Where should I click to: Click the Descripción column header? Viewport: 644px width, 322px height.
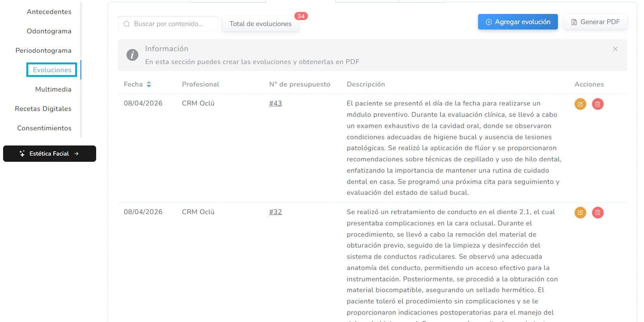(366, 84)
